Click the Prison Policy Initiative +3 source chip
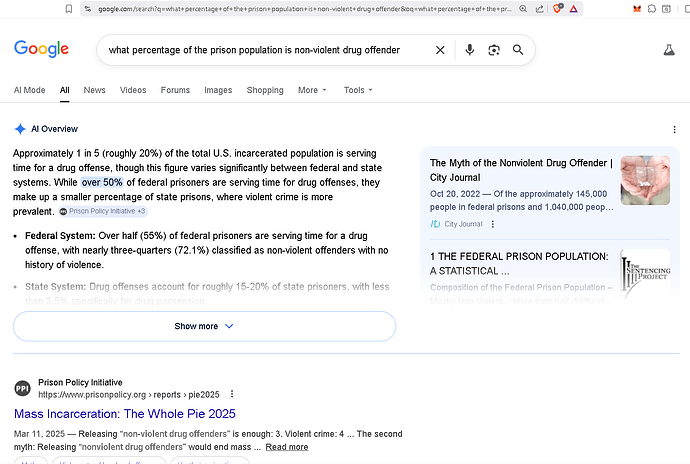This screenshot has width=690, height=464. (103, 211)
